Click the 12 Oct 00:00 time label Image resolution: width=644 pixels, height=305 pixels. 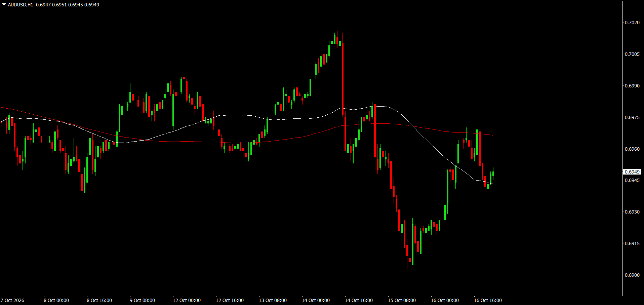(187, 300)
